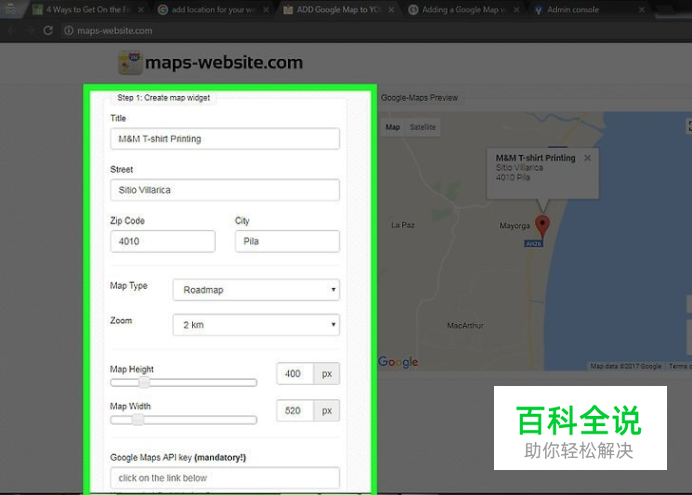The image size is (692, 495).
Task: Open 'Adding a Google Map' tab
Action: point(463,9)
